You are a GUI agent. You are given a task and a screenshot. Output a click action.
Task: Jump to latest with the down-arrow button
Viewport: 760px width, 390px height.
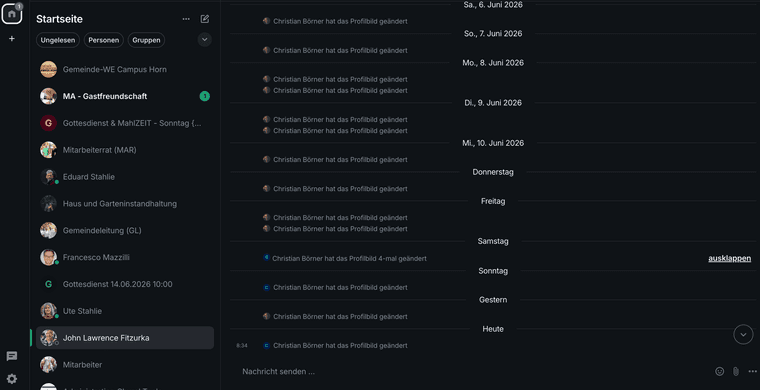coord(743,334)
